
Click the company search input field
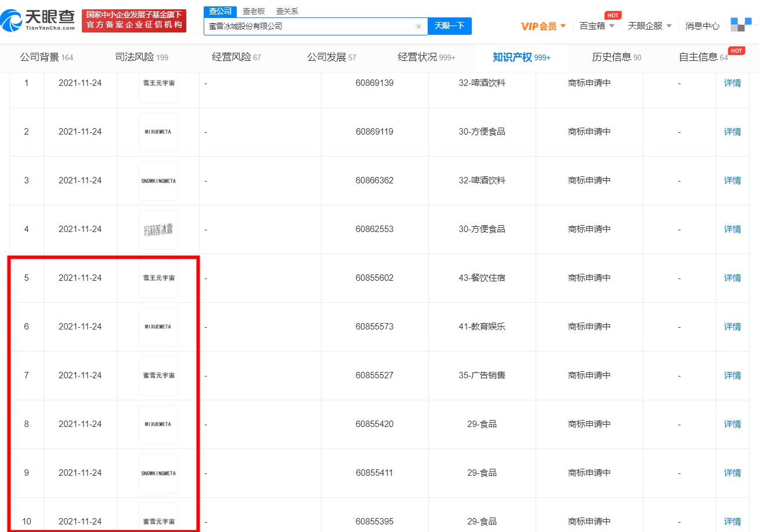point(310,26)
